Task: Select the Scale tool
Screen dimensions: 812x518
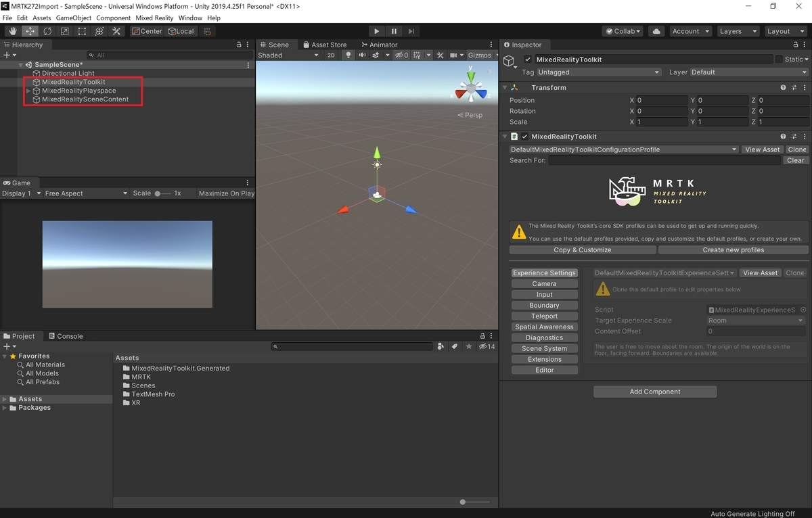Action: tap(64, 31)
